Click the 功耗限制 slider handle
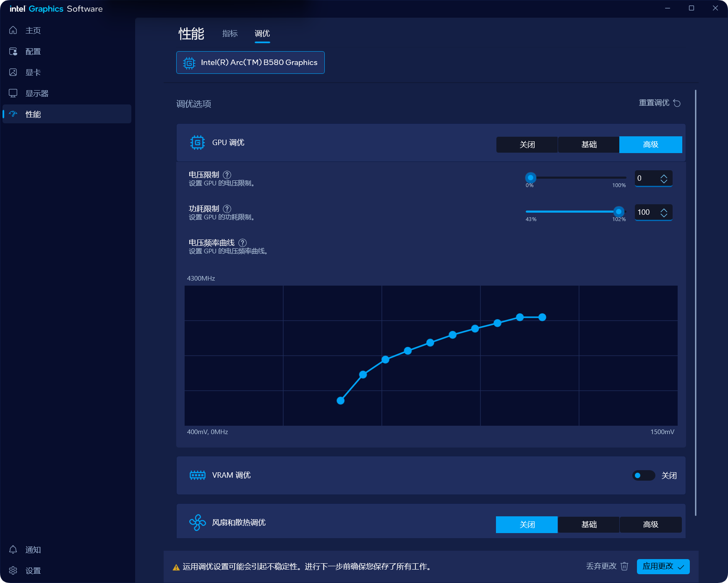This screenshot has height=583, width=728. coord(618,211)
